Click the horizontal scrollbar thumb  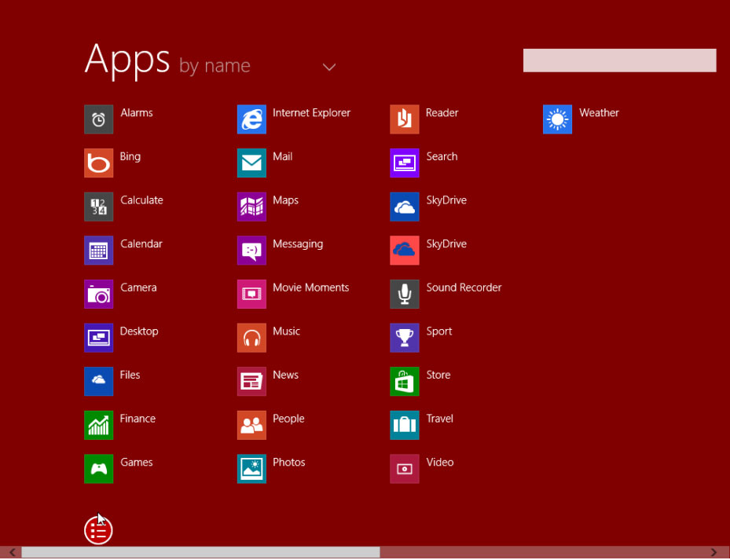[x=200, y=553]
